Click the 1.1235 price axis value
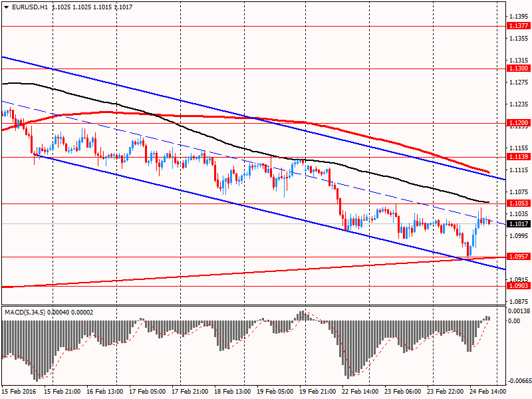The width and height of the screenshot is (532, 399). point(519,104)
